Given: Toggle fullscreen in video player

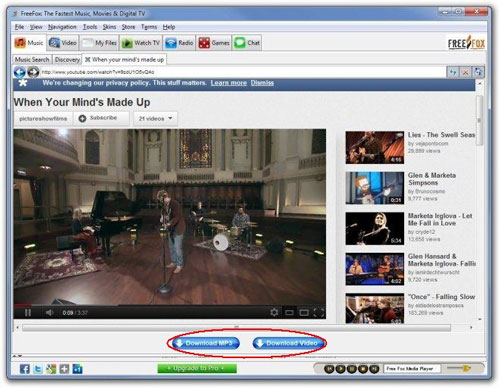Looking at the screenshot, I should (x=319, y=312).
